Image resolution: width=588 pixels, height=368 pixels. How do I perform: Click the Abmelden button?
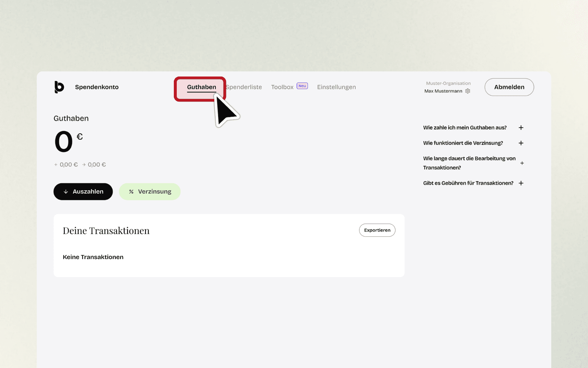[509, 87]
